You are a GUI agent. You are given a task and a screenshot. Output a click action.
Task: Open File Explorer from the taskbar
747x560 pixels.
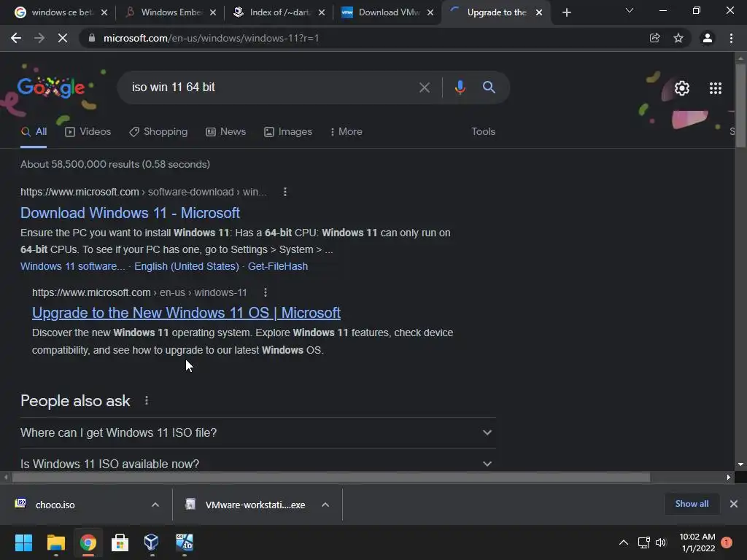click(x=55, y=542)
